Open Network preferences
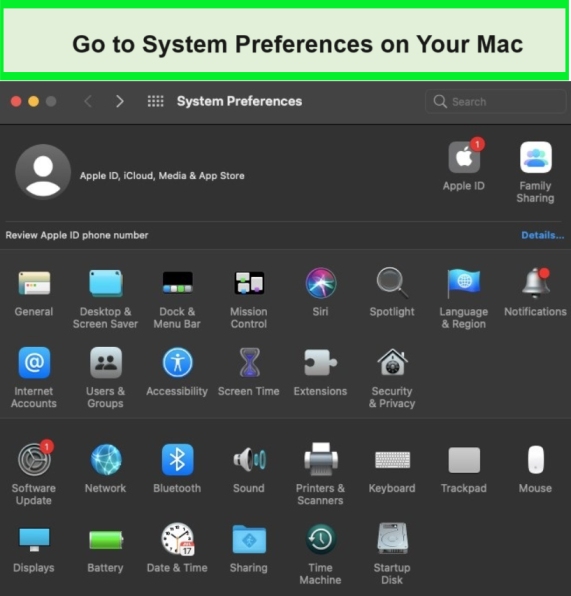This screenshot has height=596, width=571. [x=106, y=460]
